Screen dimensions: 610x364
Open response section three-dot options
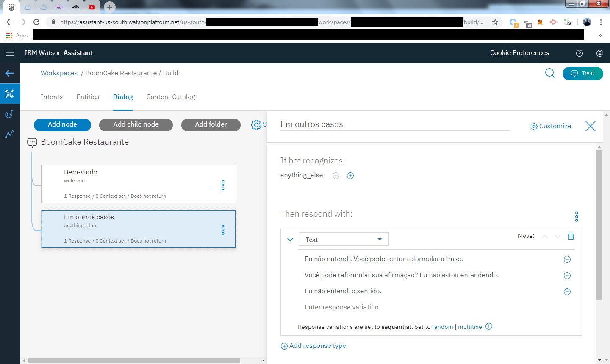[577, 217]
